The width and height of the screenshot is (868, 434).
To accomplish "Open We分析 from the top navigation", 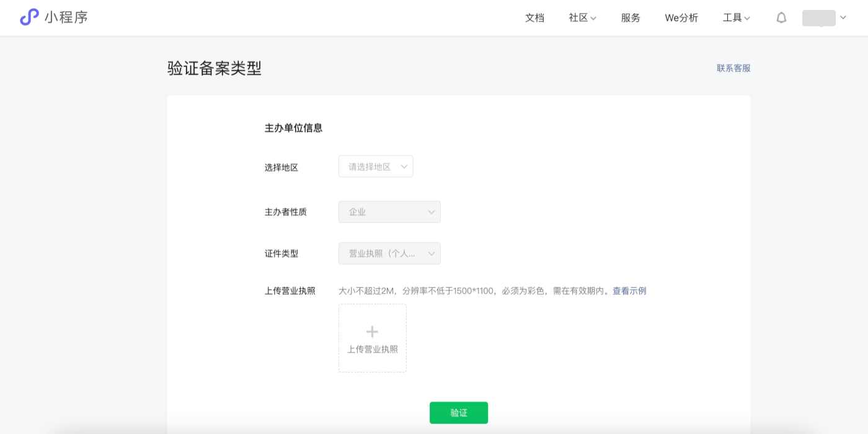I will coord(681,17).
